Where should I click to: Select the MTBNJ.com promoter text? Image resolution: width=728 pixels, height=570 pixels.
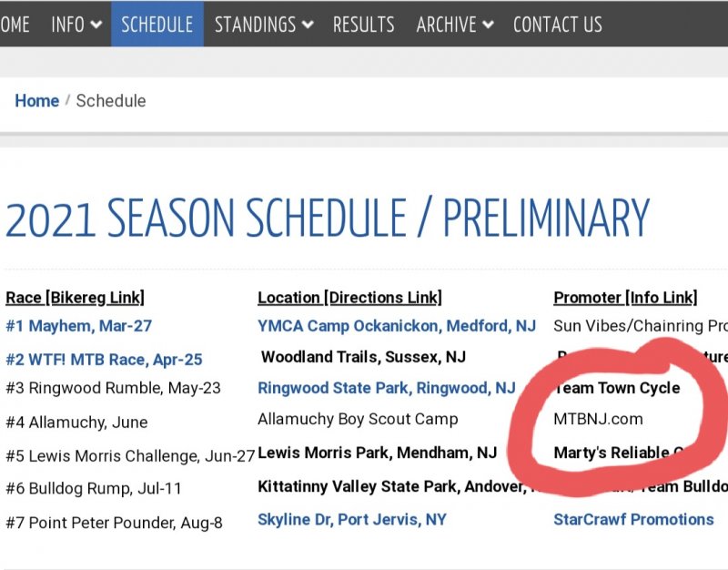click(598, 419)
